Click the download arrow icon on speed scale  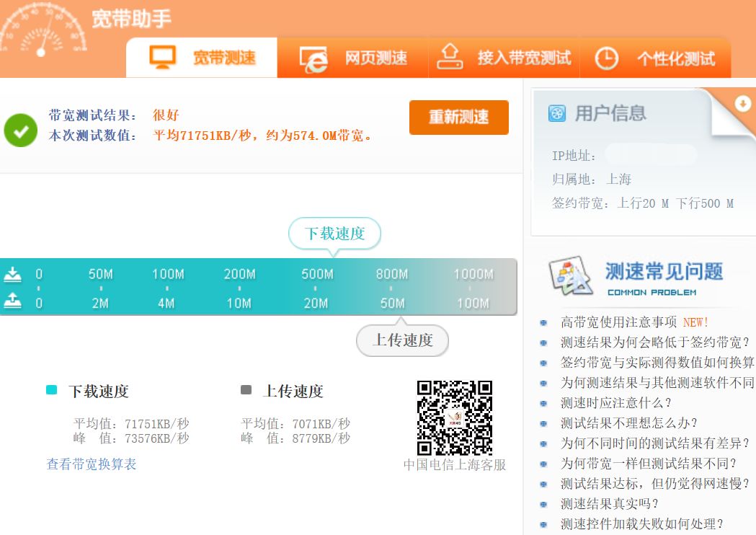pos(13,273)
